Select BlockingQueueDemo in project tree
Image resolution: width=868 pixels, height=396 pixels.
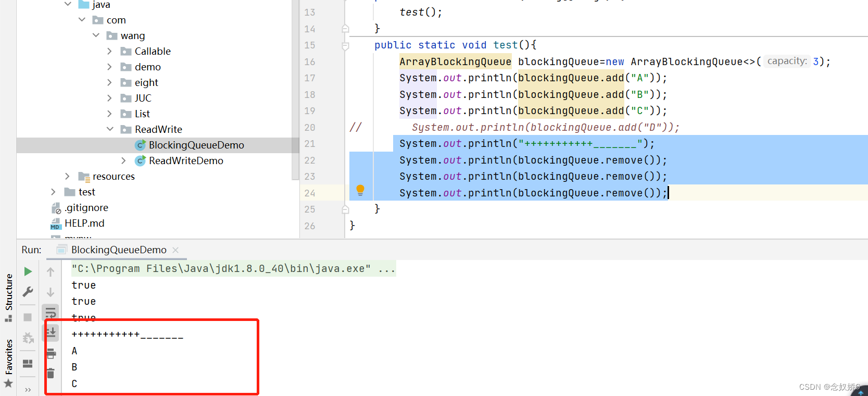[x=196, y=145]
